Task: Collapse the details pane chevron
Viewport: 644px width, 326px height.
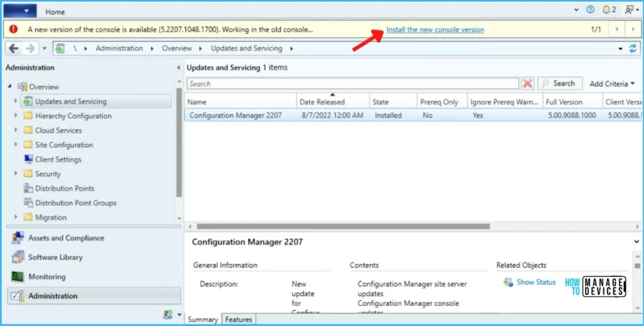Action: pyautogui.click(x=636, y=242)
